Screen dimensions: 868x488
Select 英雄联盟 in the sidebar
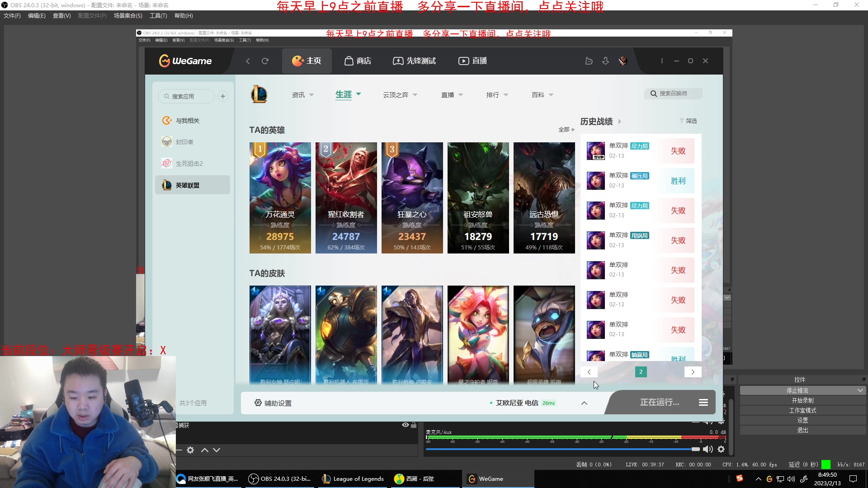point(192,185)
